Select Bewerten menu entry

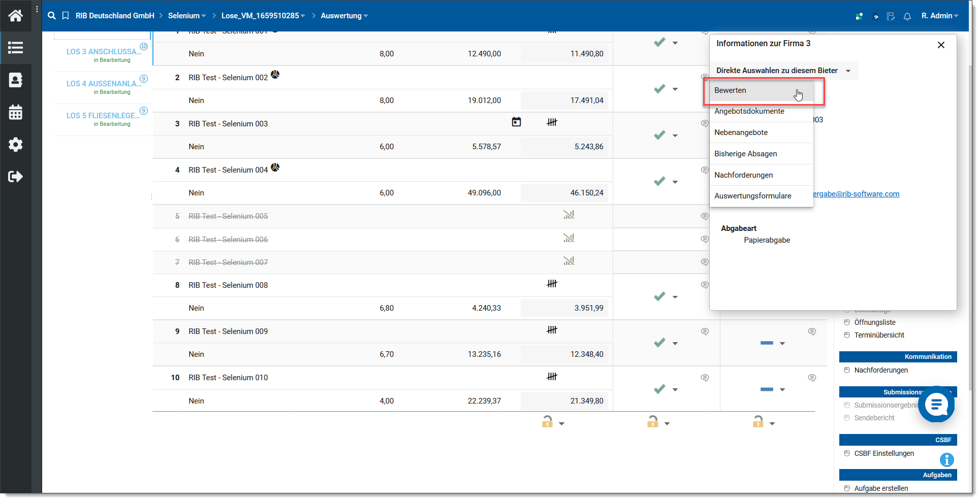click(762, 90)
